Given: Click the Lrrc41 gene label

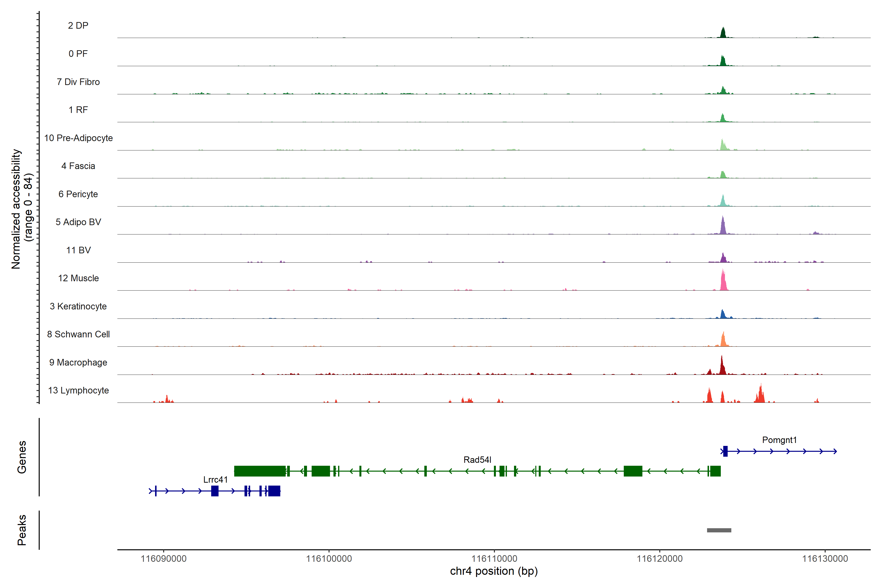Looking at the screenshot, I should (x=215, y=480).
